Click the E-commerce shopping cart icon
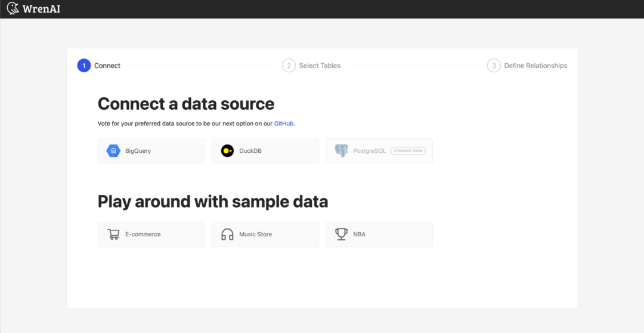This screenshot has height=333, width=644. click(113, 235)
